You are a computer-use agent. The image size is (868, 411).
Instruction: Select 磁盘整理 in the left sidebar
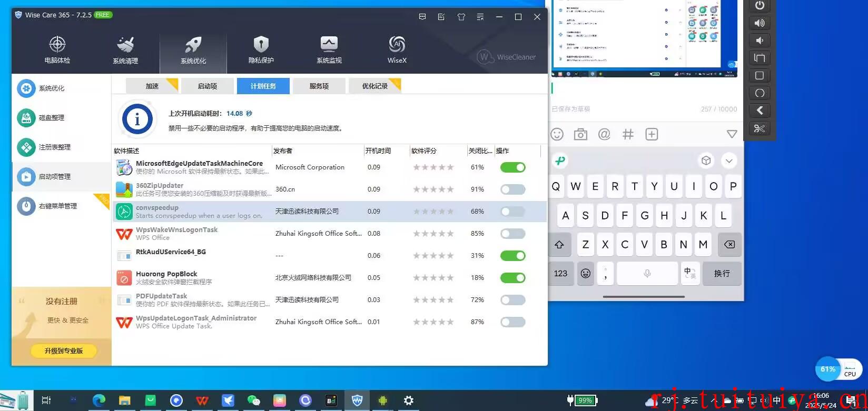point(61,118)
